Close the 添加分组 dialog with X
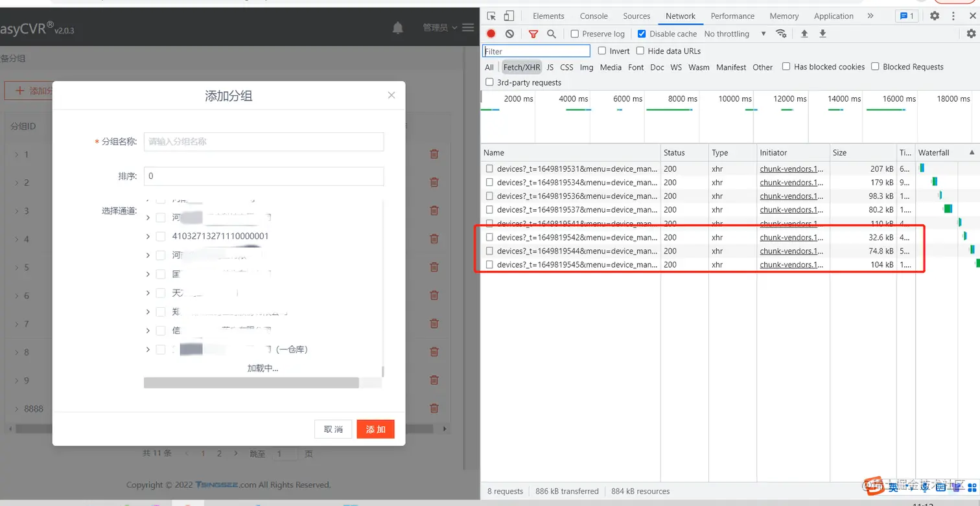This screenshot has width=980, height=506. point(391,95)
